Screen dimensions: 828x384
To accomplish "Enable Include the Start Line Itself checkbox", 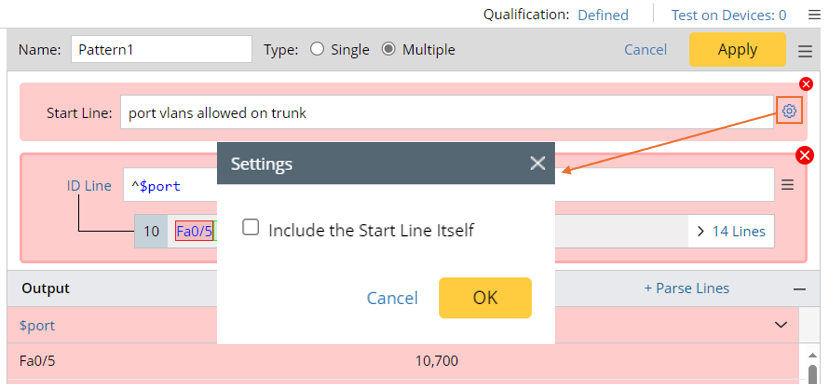I will point(250,228).
